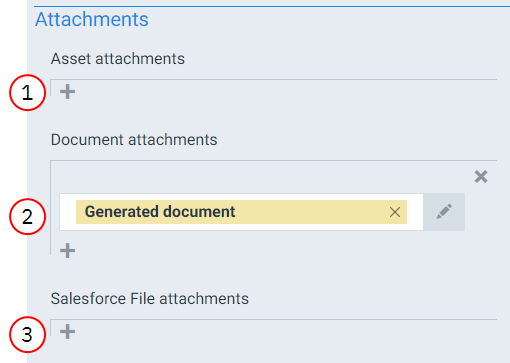Add a Salesforce File attachment with plus icon

click(x=67, y=332)
